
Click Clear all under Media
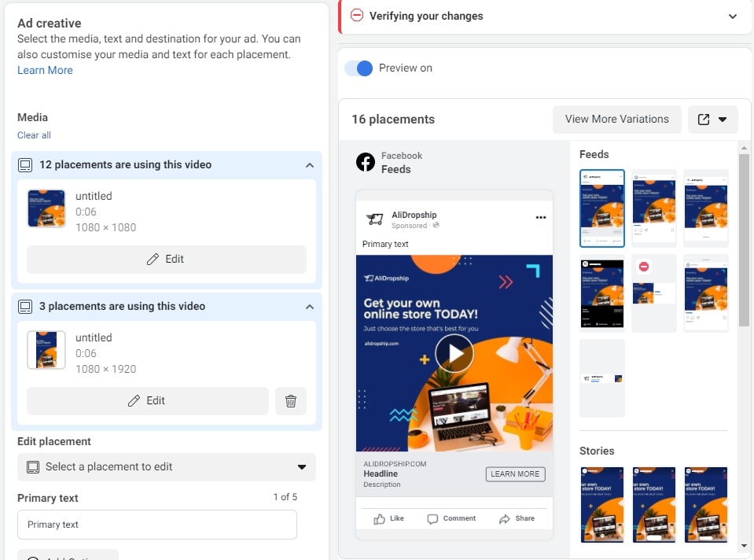(34, 135)
